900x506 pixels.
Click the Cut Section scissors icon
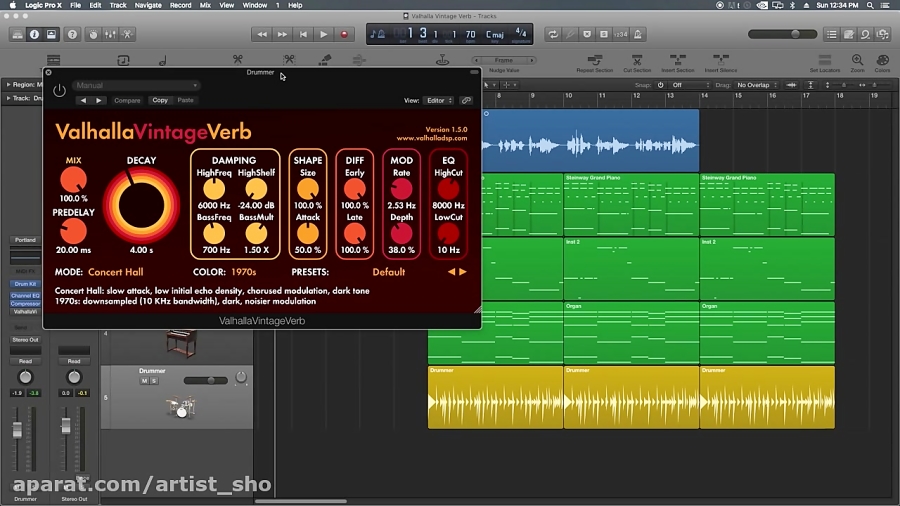637,61
